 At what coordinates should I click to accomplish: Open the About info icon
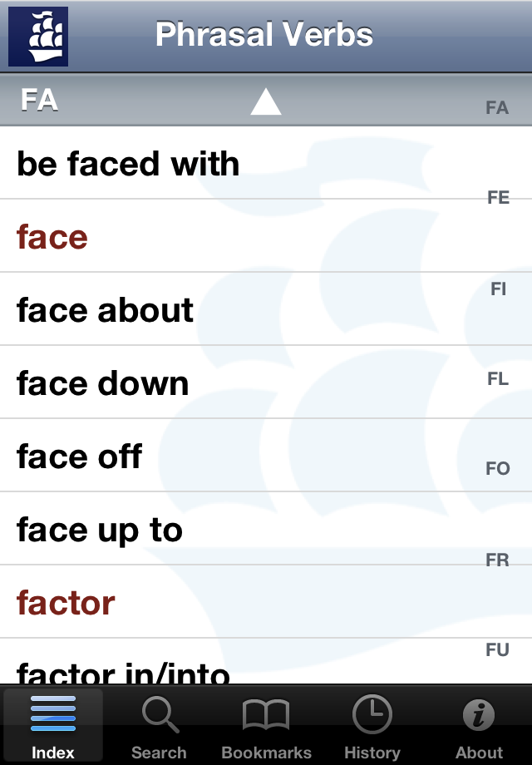tap(479, 715)
